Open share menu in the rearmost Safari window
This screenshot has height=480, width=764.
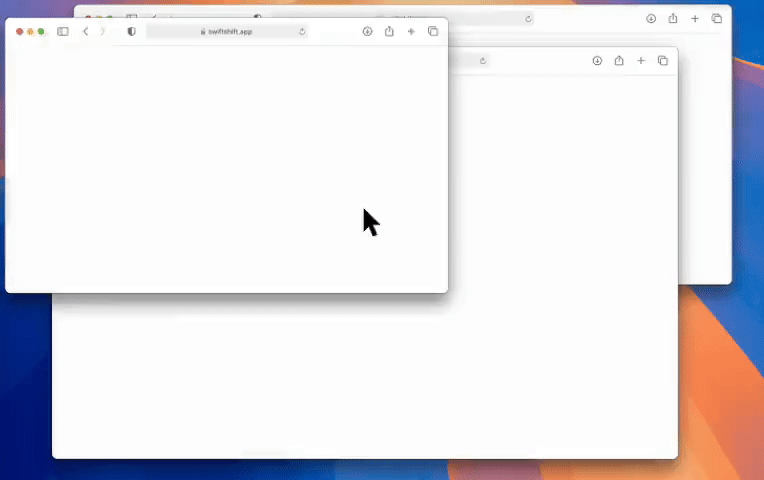pos(673,19)
